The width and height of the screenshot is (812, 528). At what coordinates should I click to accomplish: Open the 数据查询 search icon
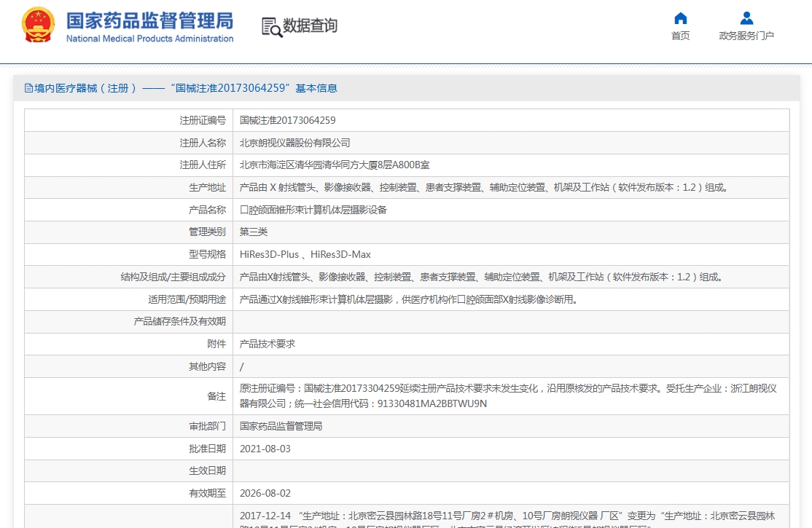(272, 27)
